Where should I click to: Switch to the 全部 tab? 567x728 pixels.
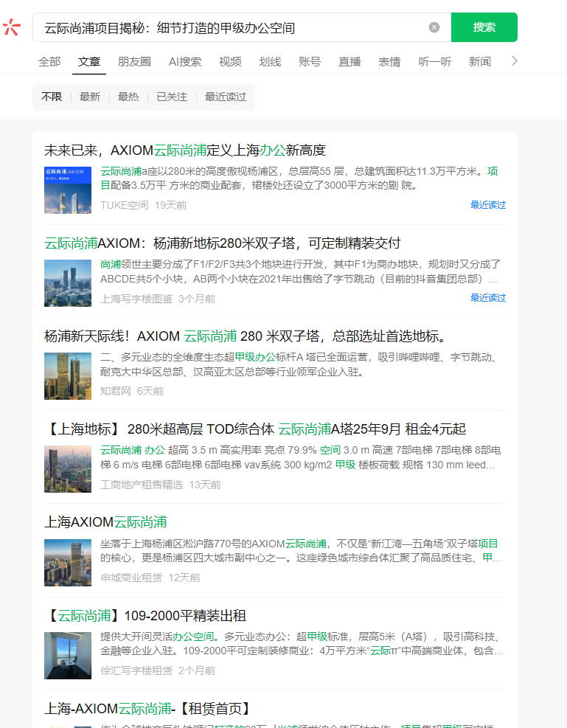[49, 62]
